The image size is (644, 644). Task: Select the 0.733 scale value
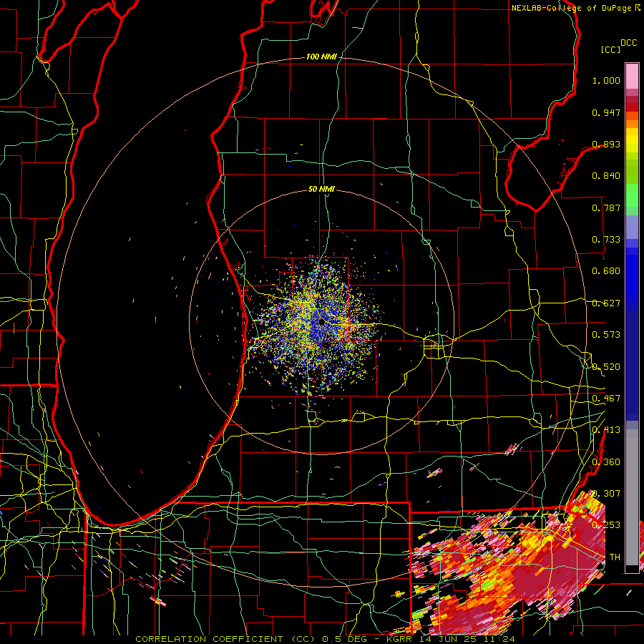click(x=606, y=240)
